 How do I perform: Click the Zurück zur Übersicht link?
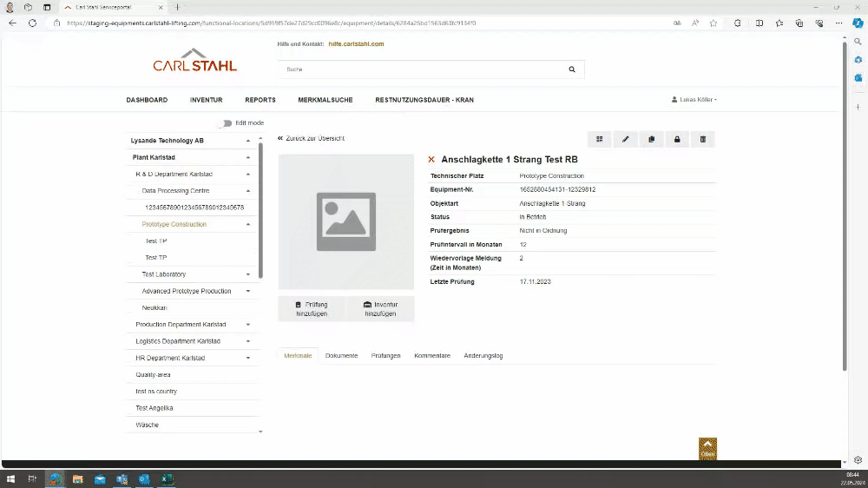click(x=312, y=138)
